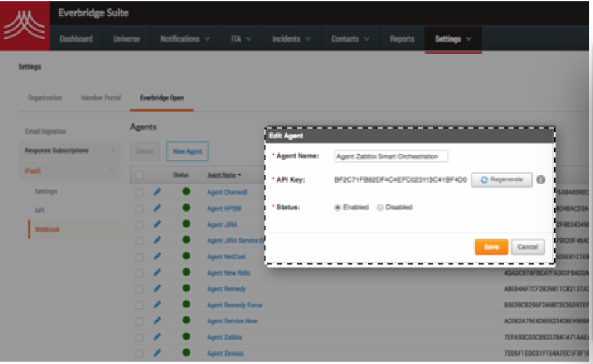
Task: Open the Agent HPSM link
Action: (x=224, y=209)
